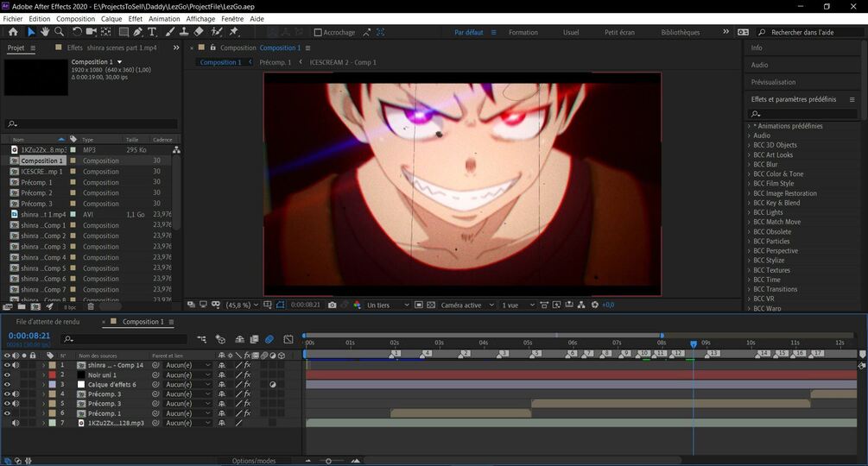Open the Composition menu
Viewport: 868px width, 466px height.
(75, 19)
